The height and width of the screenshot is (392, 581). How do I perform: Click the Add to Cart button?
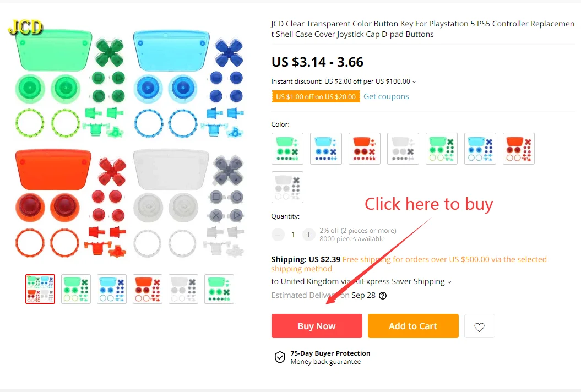(x=413, y=326)
